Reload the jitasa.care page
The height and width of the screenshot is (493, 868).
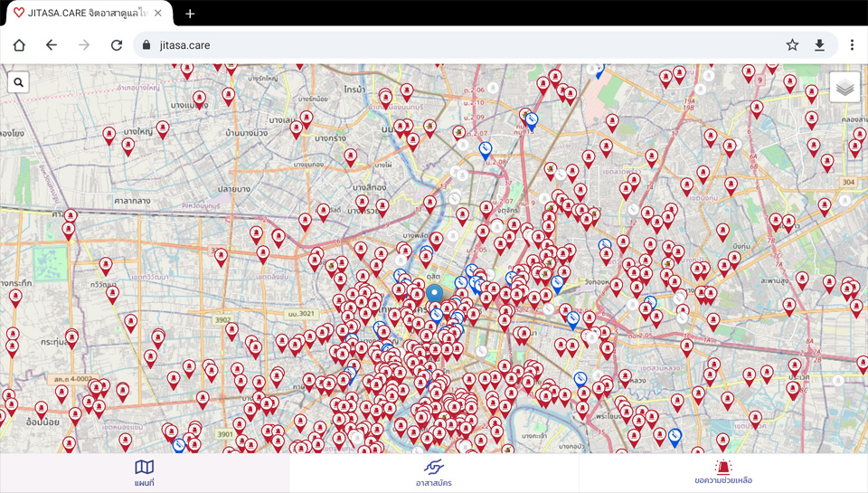[x=117, y=45]
